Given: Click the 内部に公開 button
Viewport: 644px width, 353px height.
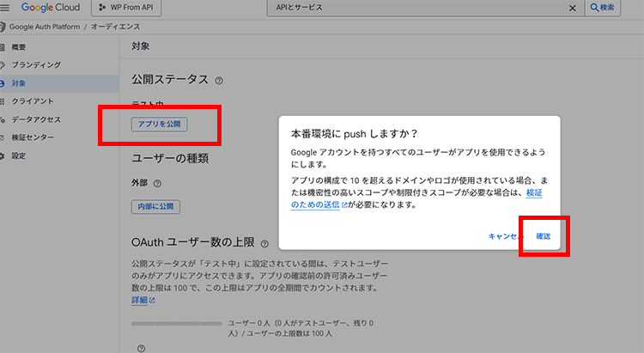Looking at the screenshot, I should click(155, 206).
